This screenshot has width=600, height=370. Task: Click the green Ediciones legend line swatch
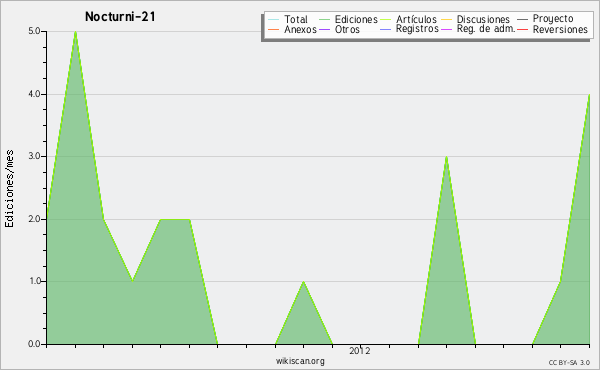[x=324, y=20]
